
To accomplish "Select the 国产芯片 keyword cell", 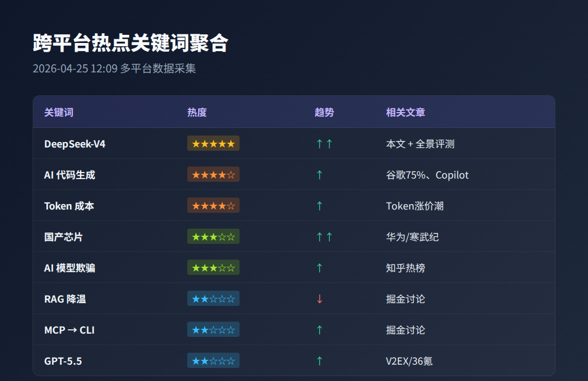I will [x=63, y=237].
